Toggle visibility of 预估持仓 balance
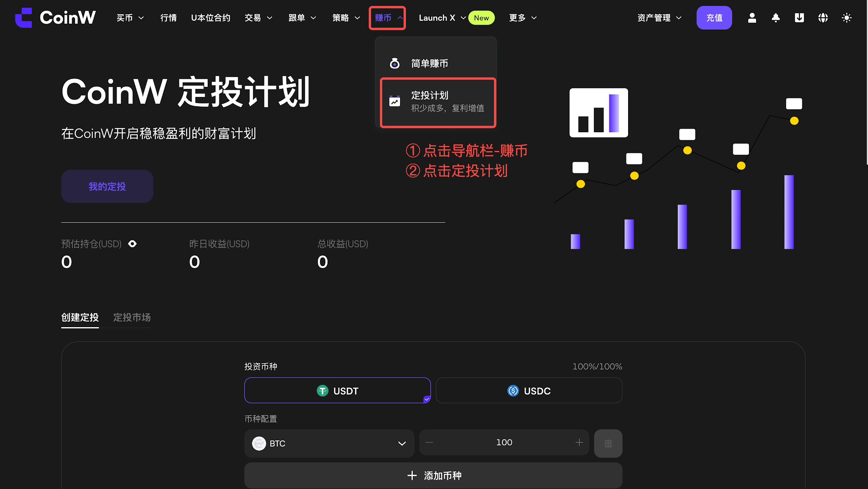868x489 pixels. click(132, 244)
